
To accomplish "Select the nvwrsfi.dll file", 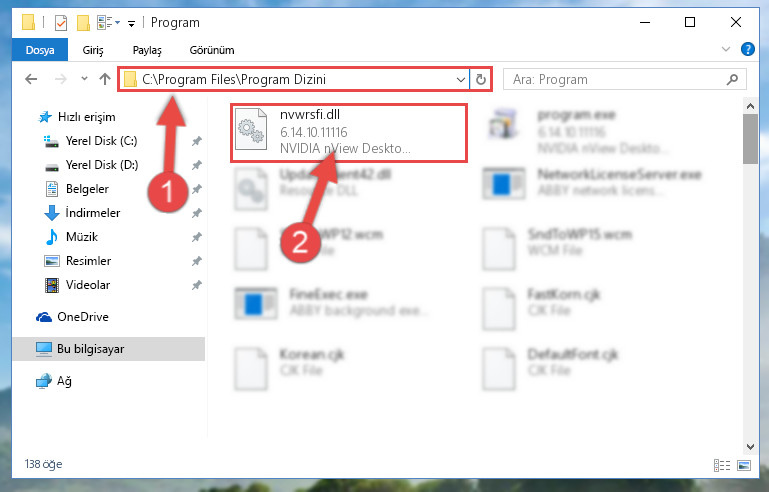I will (349, 132).
